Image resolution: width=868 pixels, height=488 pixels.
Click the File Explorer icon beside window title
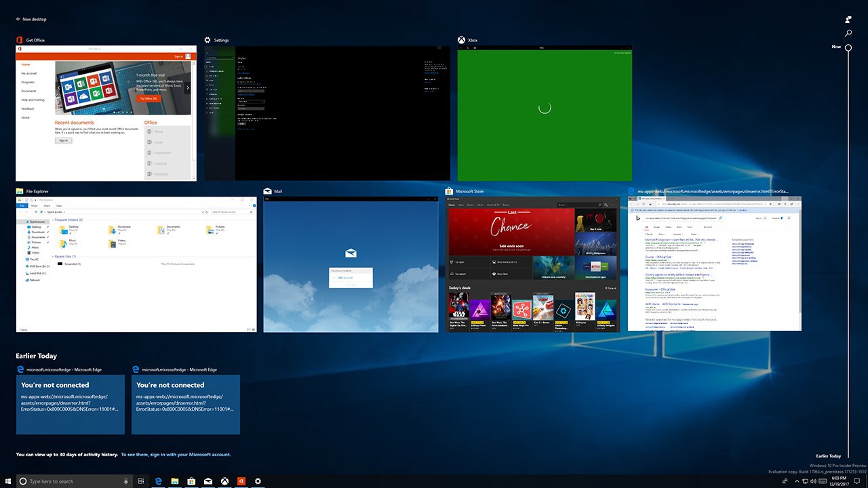20,191
